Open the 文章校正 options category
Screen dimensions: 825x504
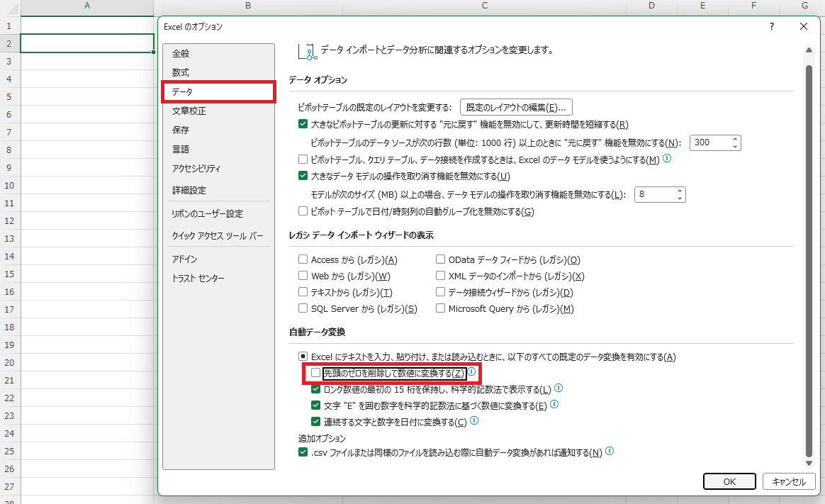pos(219,111)
